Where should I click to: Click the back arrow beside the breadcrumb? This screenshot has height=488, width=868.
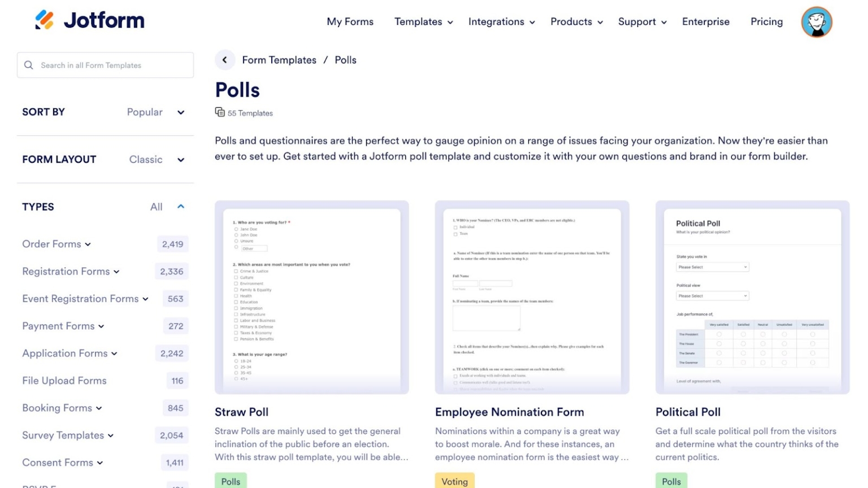point(225,59)
